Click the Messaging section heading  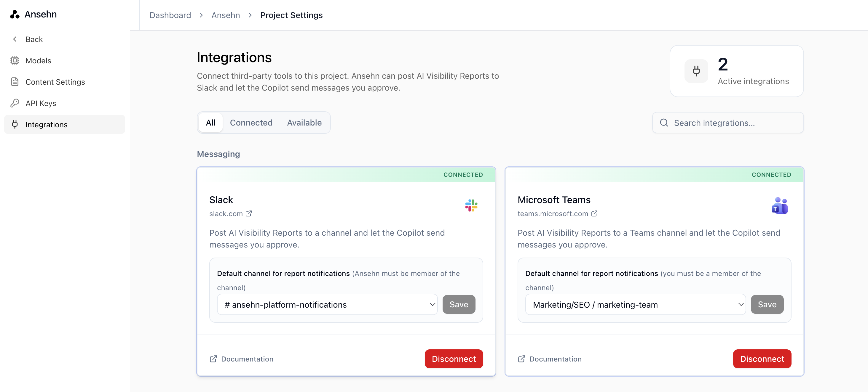(218, 154)
